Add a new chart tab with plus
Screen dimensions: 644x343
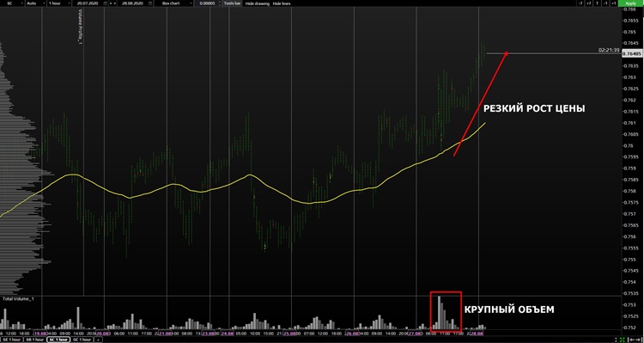[x=98, y=340]
